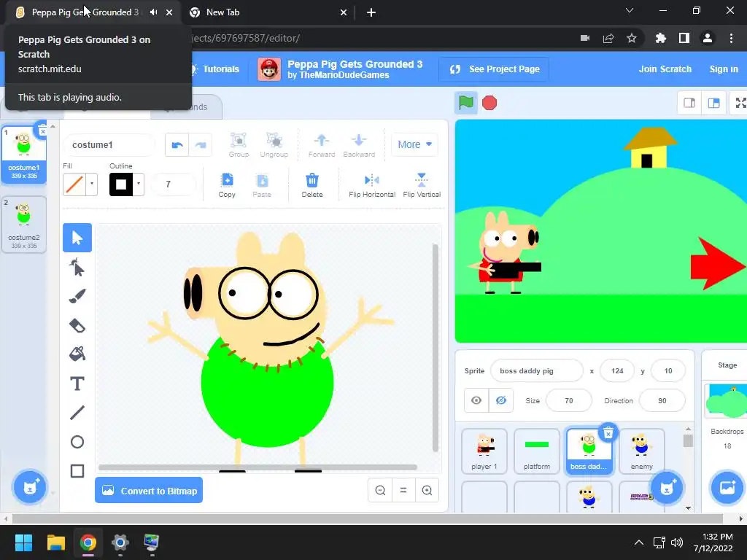Flip the costume vertically

point(422,185)
